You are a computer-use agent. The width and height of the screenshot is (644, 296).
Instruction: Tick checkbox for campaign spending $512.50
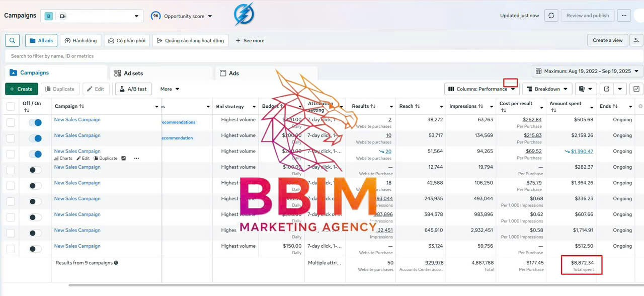(x=11, y=249)
